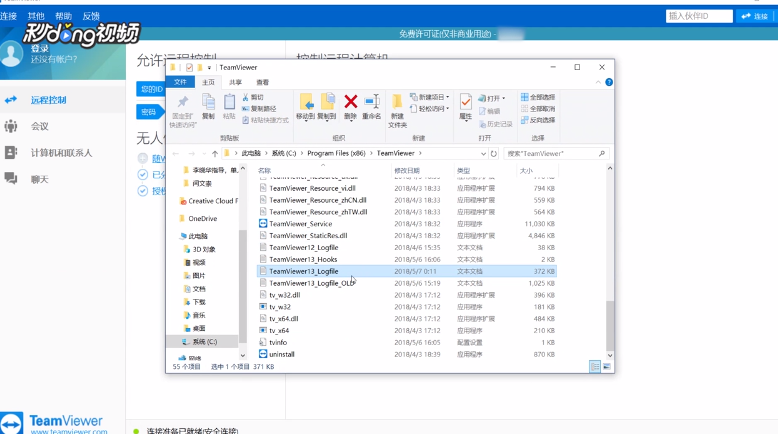Click the Copy To folder icon

pos(327,102)
